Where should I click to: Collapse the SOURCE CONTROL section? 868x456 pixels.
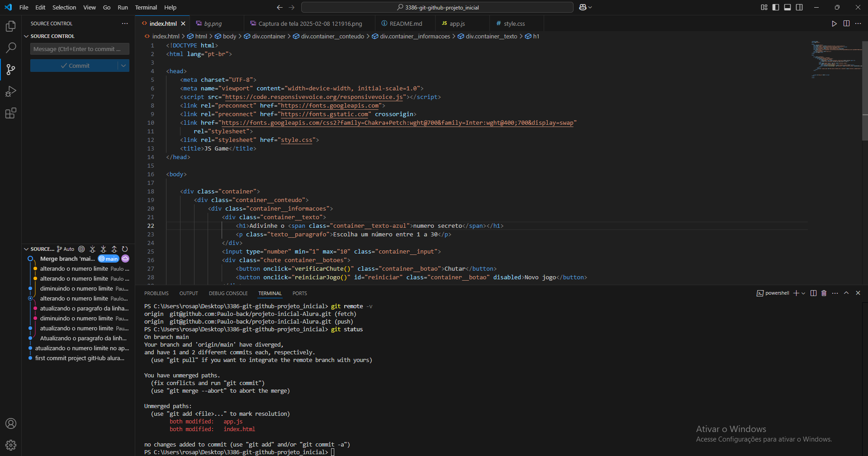(26, 36)
